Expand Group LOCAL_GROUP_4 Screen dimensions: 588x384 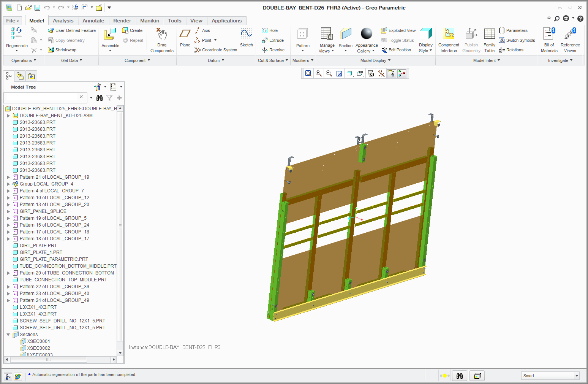[8, 184]
